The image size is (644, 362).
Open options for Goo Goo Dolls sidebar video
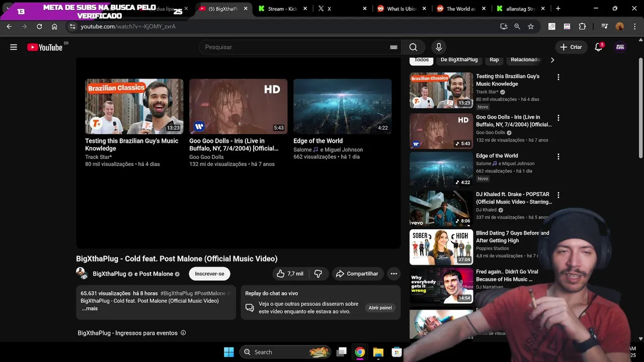pos(558,118)
